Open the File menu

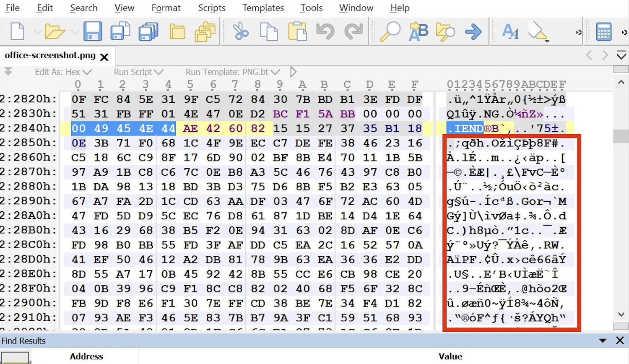[13, 8]
